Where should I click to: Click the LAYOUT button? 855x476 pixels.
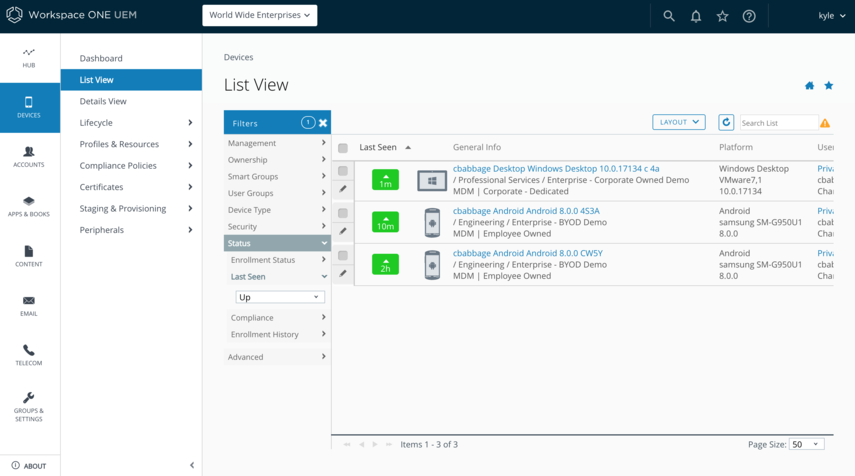(678, 122)
